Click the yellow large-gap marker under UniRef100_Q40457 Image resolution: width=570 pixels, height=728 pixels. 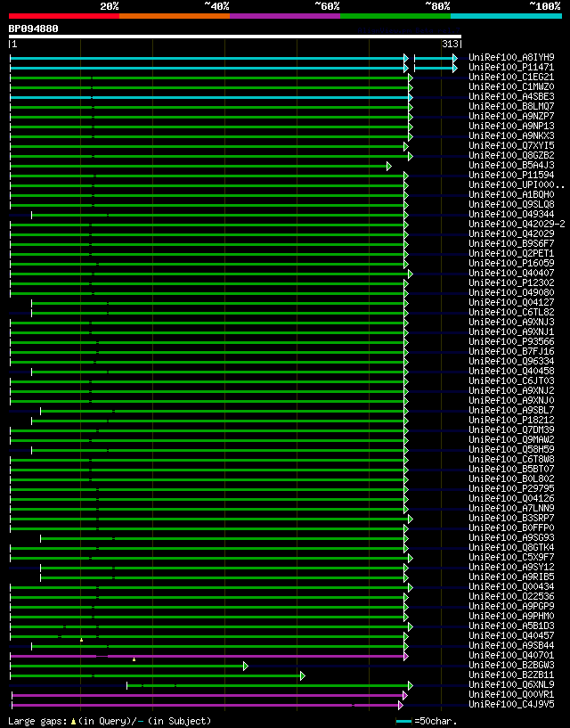81,641
